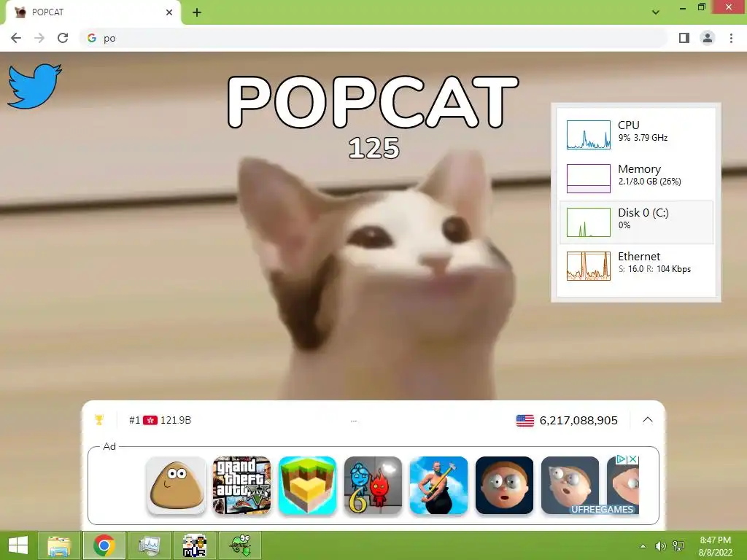Click the #1 Hong Kong flag
Viewport: 747px width, 560px height.
pos(150,420)
